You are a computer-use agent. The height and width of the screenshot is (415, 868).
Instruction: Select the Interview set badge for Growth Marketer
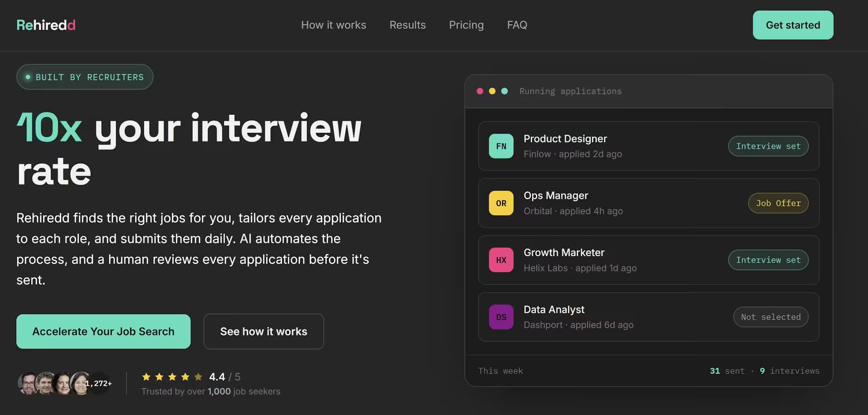pos(768,260)
